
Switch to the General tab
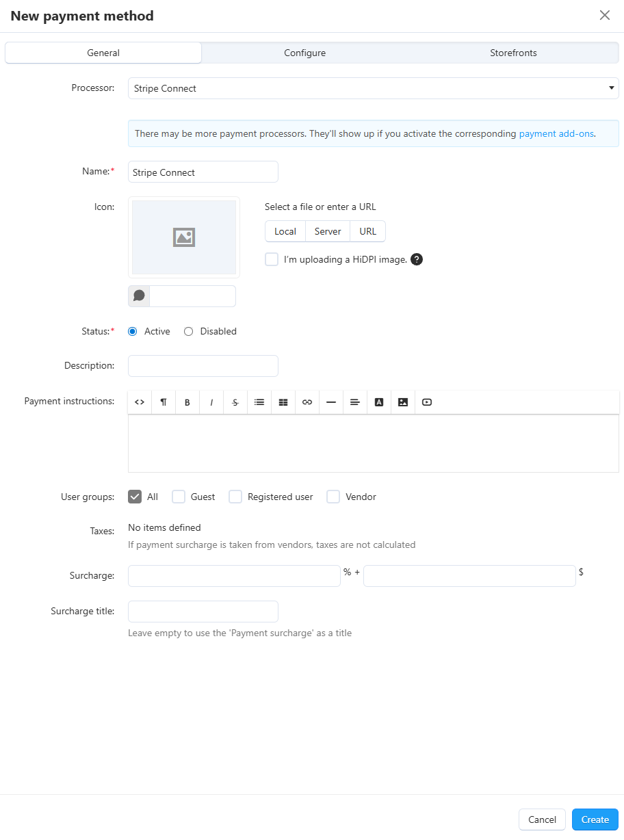(x=103, y=53)
